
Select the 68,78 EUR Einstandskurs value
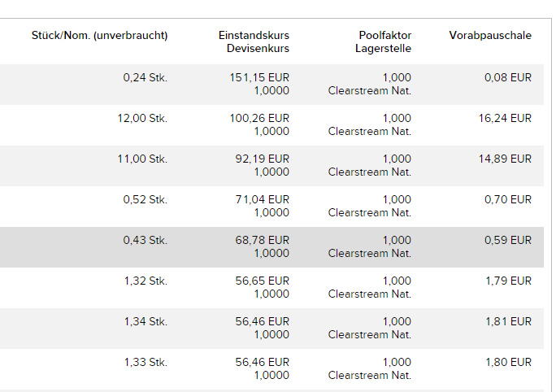[x=262, y=241]
